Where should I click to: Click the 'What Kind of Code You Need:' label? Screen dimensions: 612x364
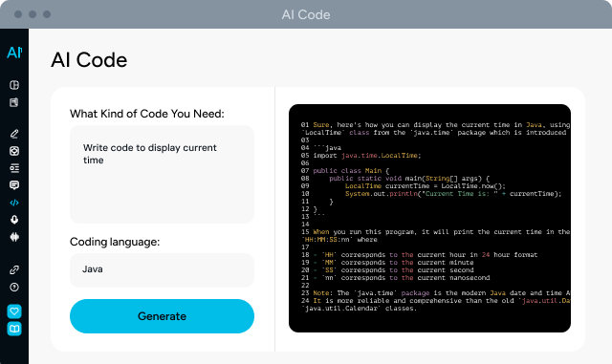point(146,114)
